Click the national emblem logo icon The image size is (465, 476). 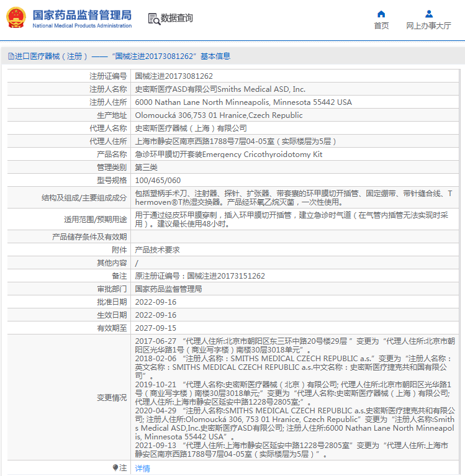tap(16, 18)
